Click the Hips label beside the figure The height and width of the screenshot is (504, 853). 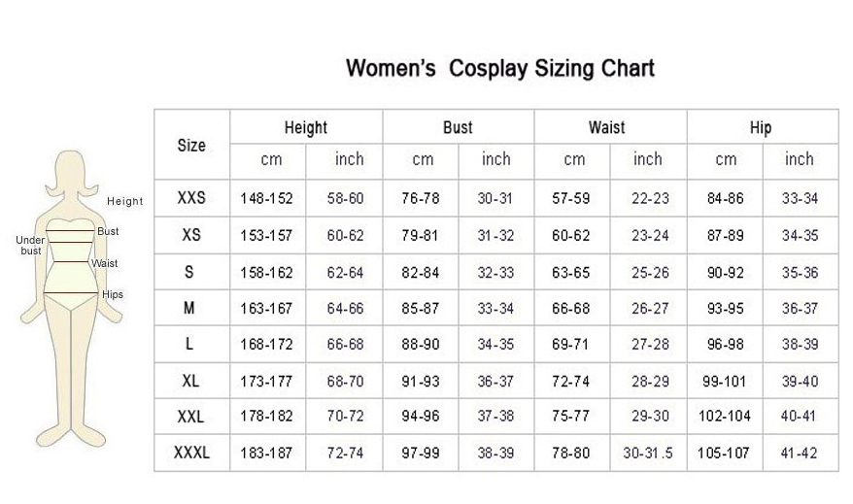point(113,294)
